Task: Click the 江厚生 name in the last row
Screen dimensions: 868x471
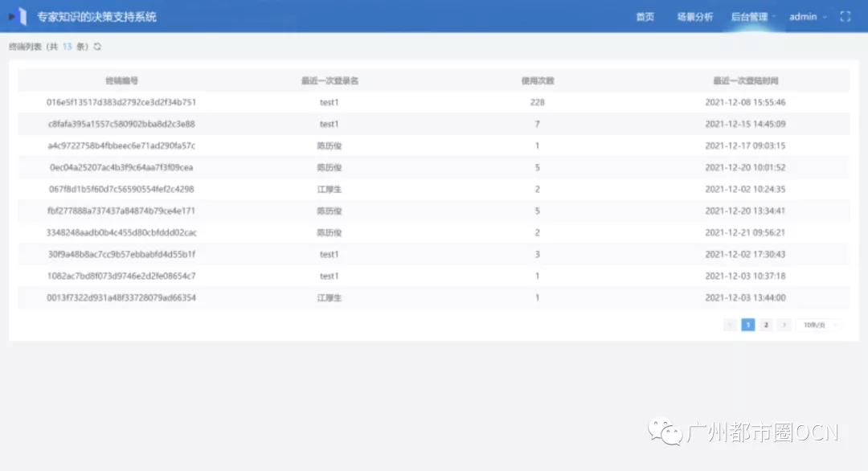Action: tap(330, 297)
